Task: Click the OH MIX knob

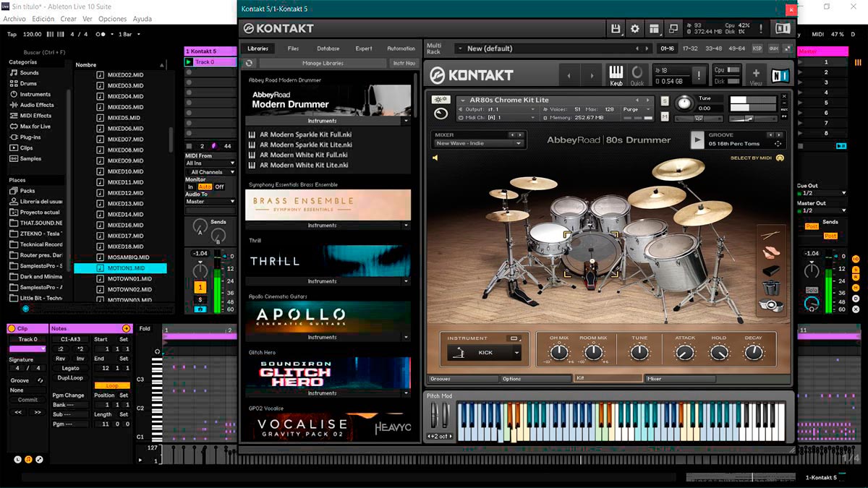Action: pyautogui.click(x=558, y=352)
